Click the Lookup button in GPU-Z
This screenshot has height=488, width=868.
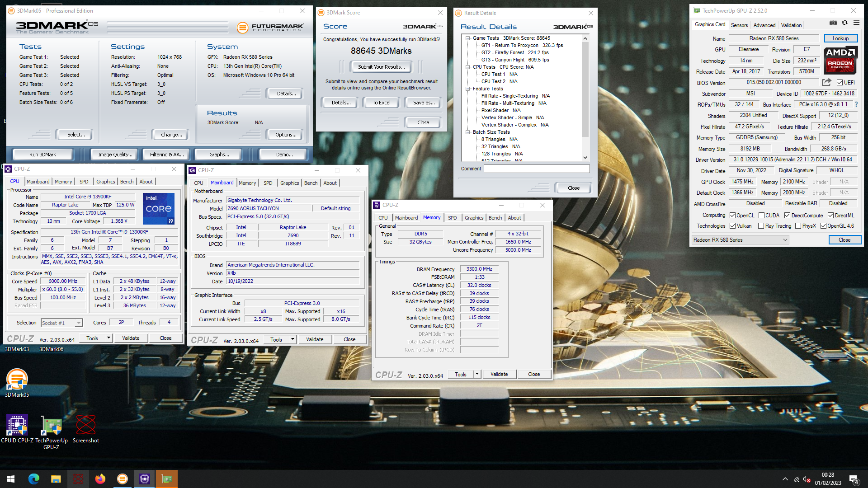(x=840, y=38)
